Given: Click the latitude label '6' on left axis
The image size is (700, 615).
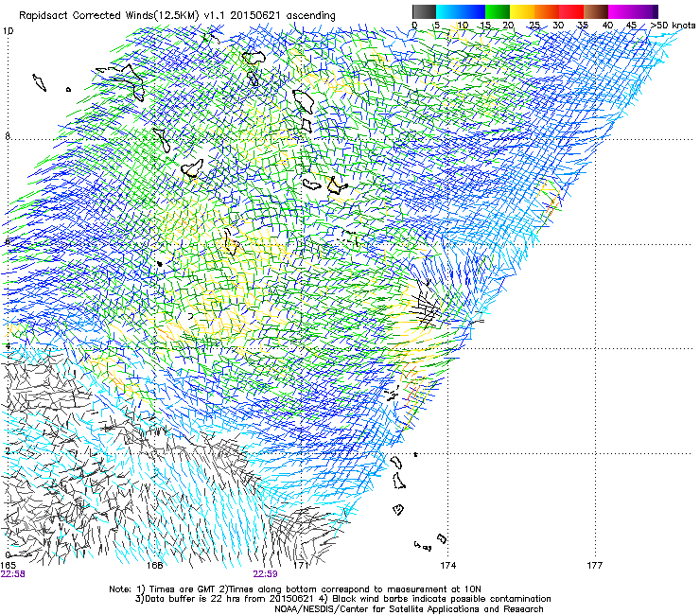Looking at the screenshot, I should tap(8, 241).
